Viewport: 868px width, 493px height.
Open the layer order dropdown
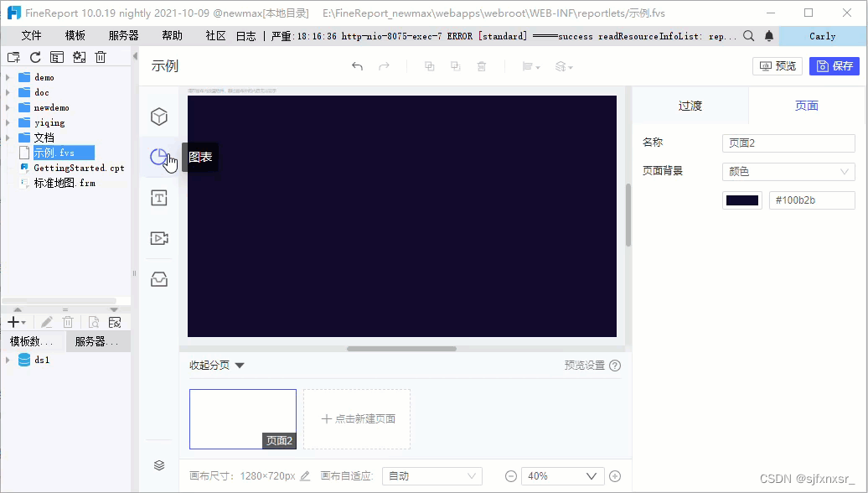(564, 66)
